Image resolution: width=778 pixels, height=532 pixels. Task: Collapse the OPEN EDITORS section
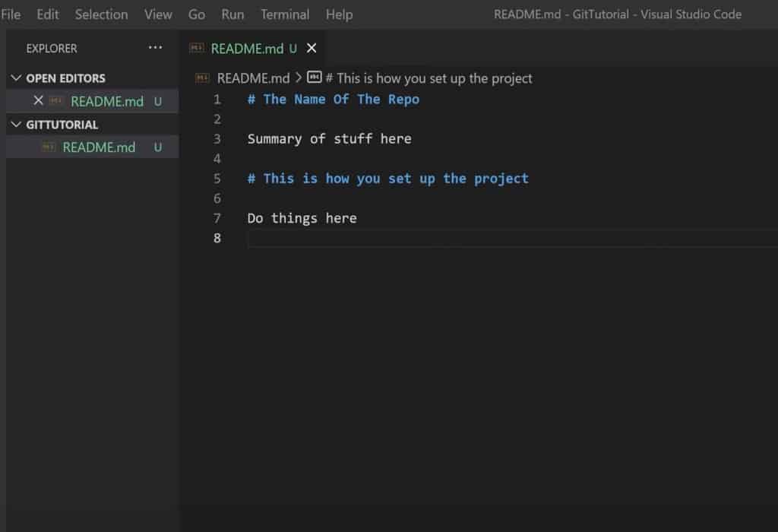[17, 78]
